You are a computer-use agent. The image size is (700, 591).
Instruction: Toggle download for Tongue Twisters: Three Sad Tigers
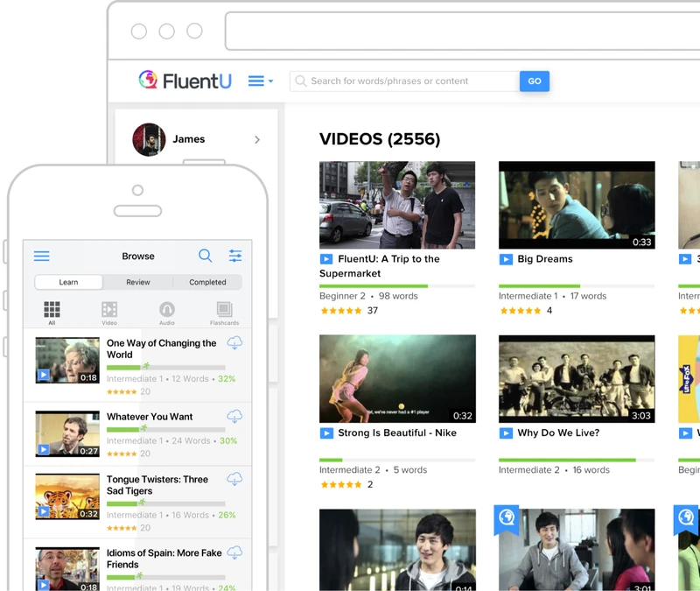[234, 480]
